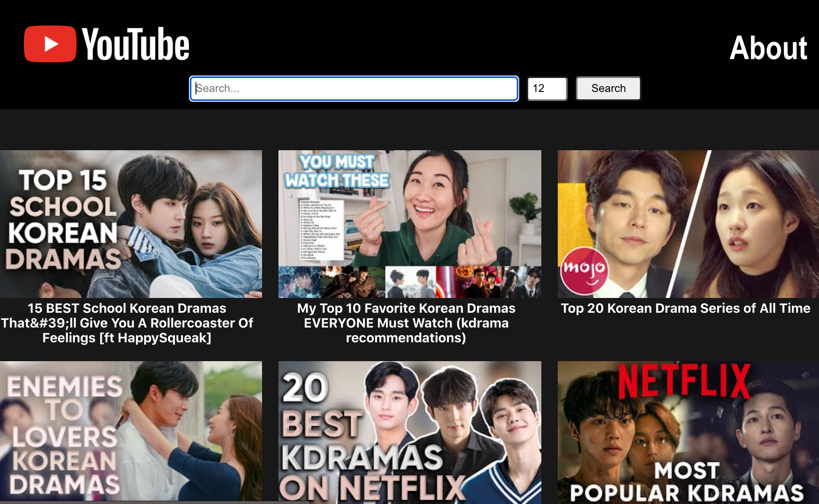Click title '15 BEST School Korean Dramas'
This screenshot has height=504, width=819.
click(x=127, y=323)
